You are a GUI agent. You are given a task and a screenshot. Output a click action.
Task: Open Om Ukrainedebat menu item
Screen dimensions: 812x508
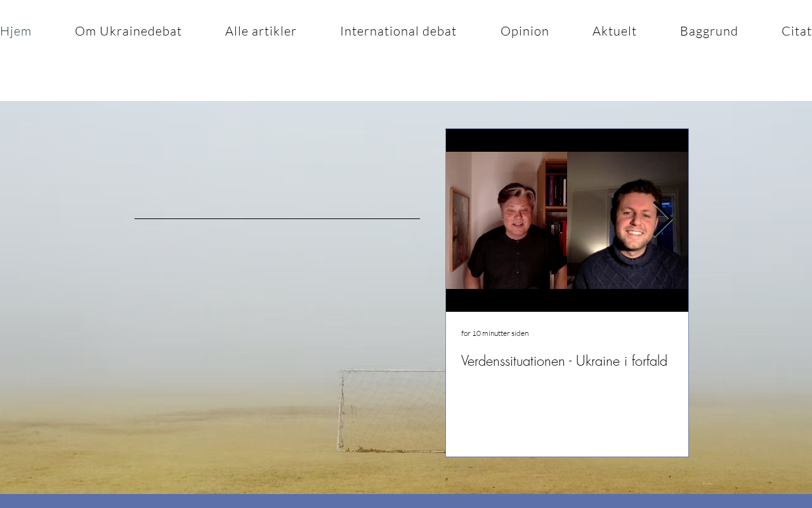point(128,31)
